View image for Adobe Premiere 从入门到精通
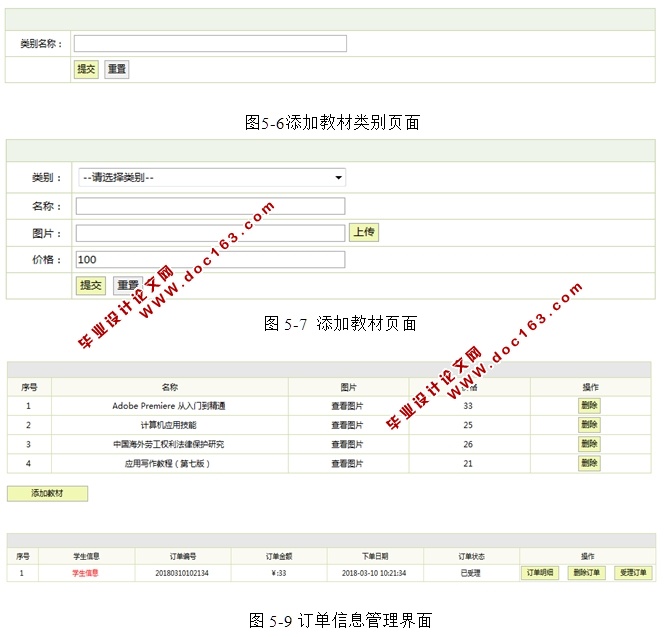This screenshot has width=664, height=637. tap(347, 406)
